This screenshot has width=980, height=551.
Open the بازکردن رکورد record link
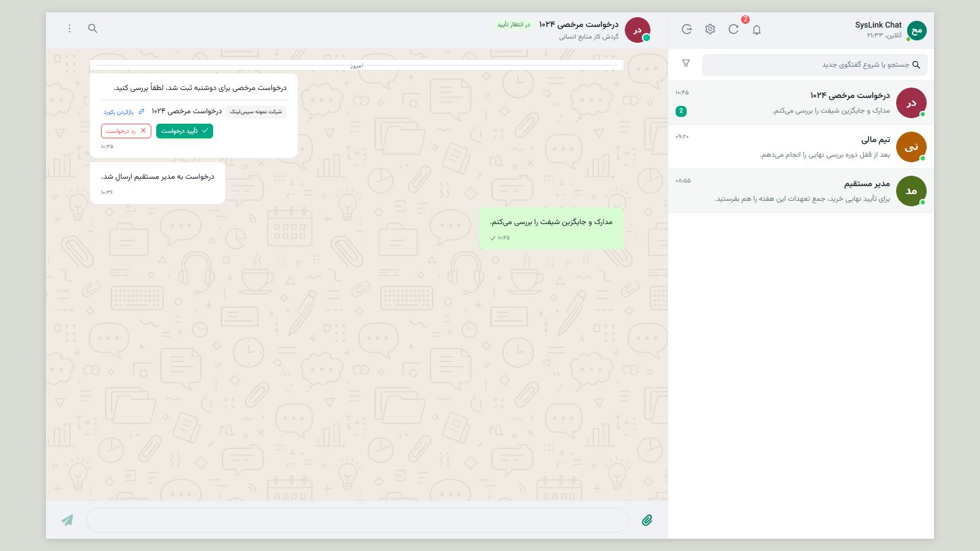pos(124,112)
